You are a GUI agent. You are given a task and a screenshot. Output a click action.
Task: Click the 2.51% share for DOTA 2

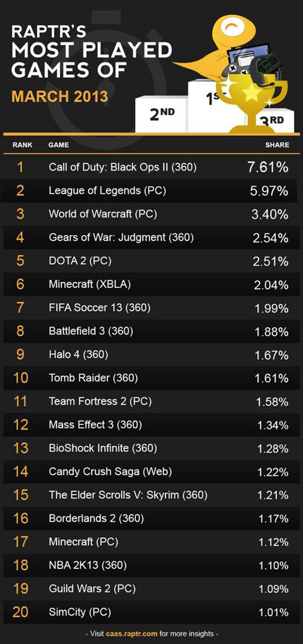click(x=272, y=261)
